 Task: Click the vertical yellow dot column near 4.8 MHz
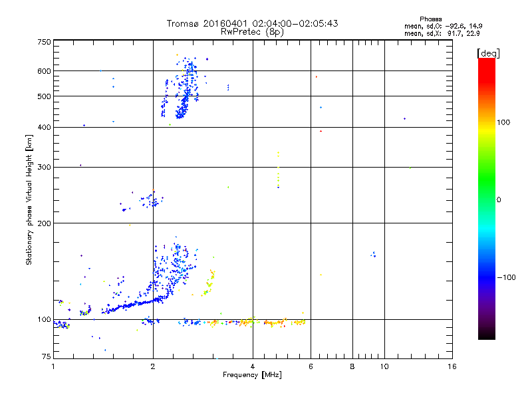tap(278, 170)
